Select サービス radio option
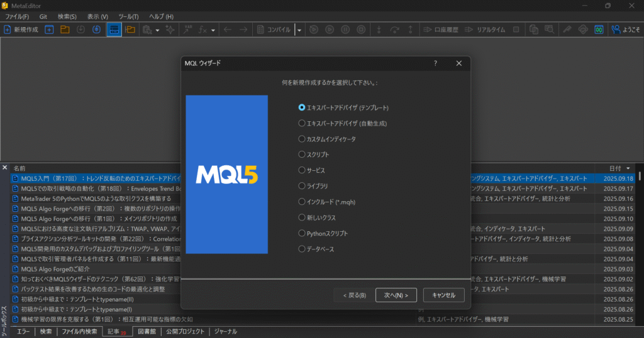 [302, 170]
